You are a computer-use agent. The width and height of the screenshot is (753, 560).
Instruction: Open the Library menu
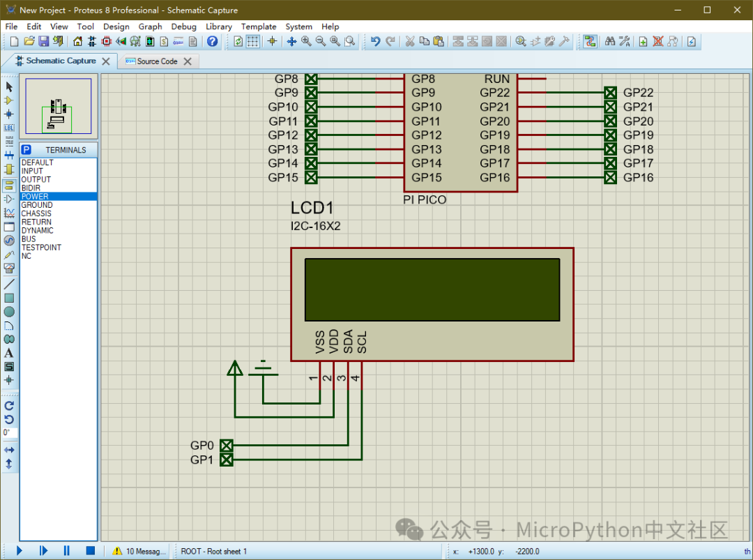[219, 27]
